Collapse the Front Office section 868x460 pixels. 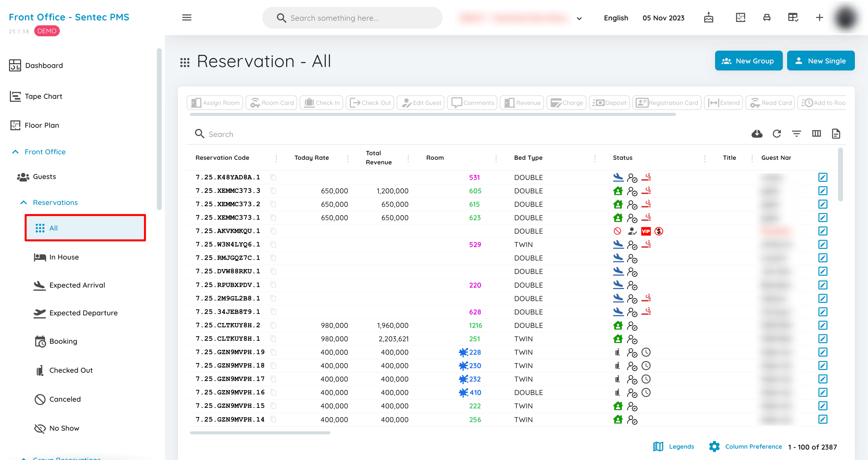(15, 152)
